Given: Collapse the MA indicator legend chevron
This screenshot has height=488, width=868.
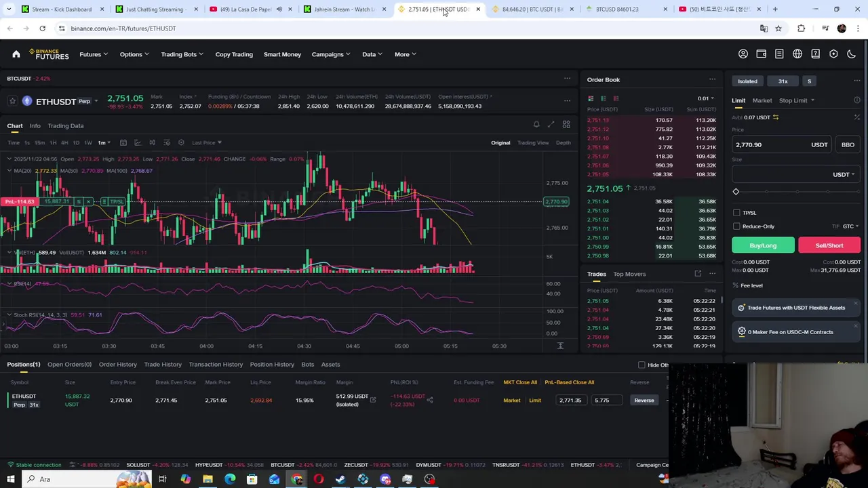Looking at the screenshot, I should pyautogui.click(x=9, y=171).
